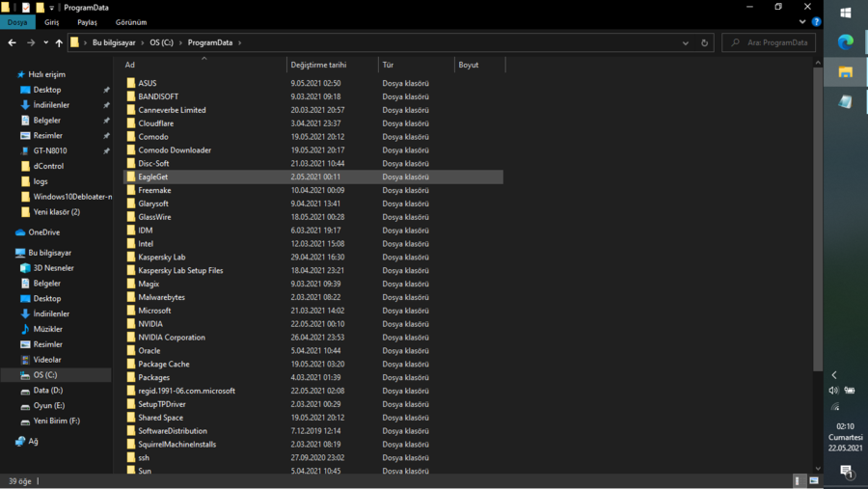Open address bar history dropdown

click(686, 42)
